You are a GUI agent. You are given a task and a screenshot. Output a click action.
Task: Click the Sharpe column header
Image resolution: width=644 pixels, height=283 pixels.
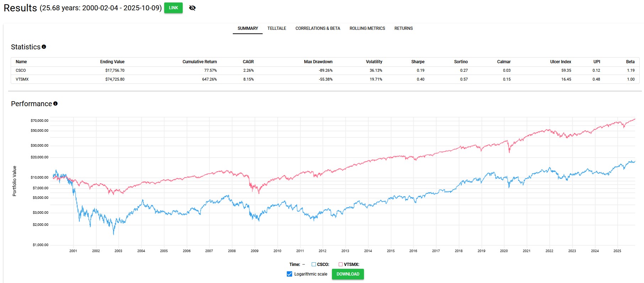(418, 62)
